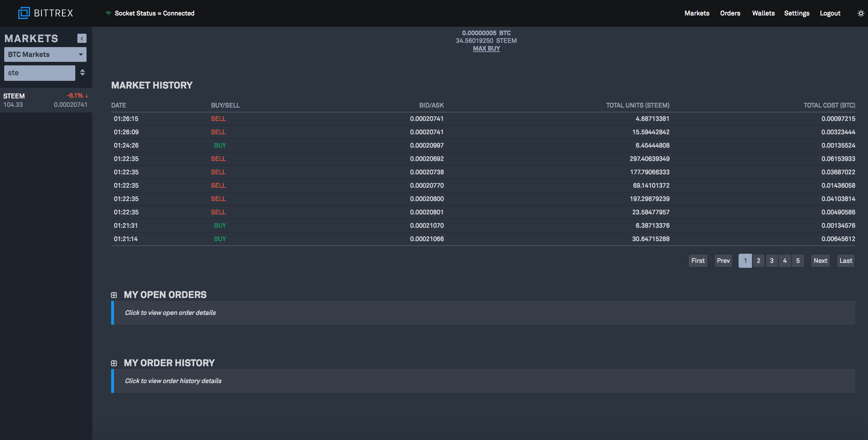
Task: Click the collapse sidebar arrow icon
Action: coord(81,38)
